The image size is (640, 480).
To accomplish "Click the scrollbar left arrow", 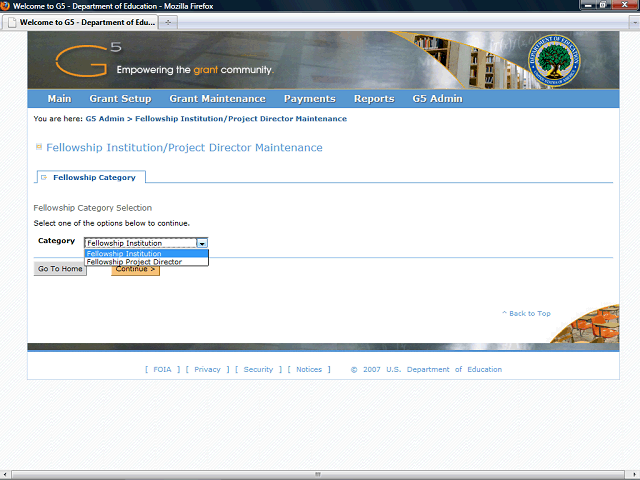I will point(5,475).
